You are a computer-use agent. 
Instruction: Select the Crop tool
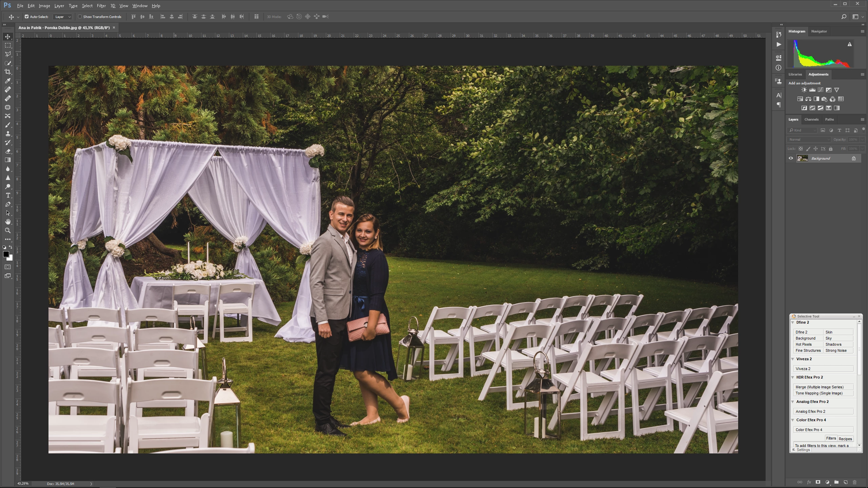[x=8, y=72]
